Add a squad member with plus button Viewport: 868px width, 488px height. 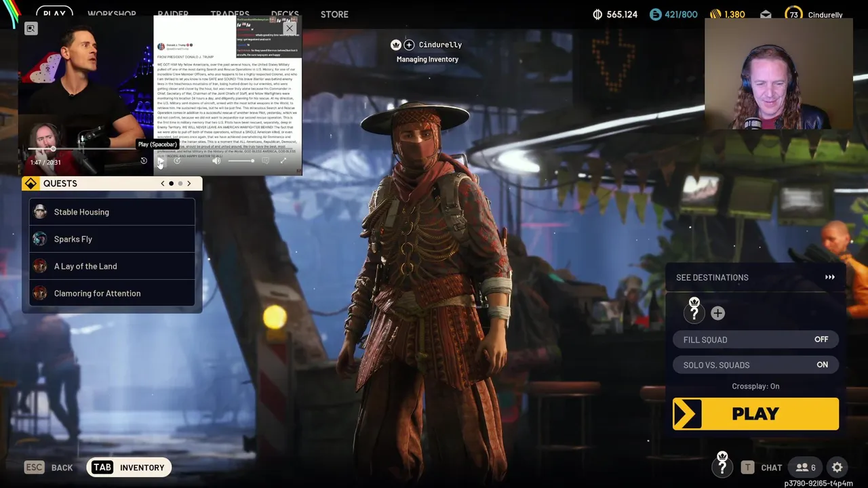pyautogui.click(x=717, y=313)
